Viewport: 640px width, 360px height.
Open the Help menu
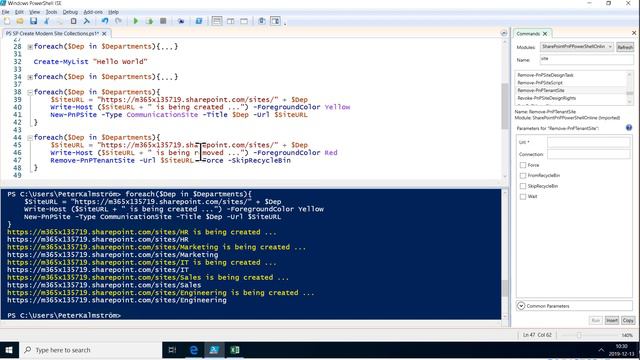tap(113, 12)
